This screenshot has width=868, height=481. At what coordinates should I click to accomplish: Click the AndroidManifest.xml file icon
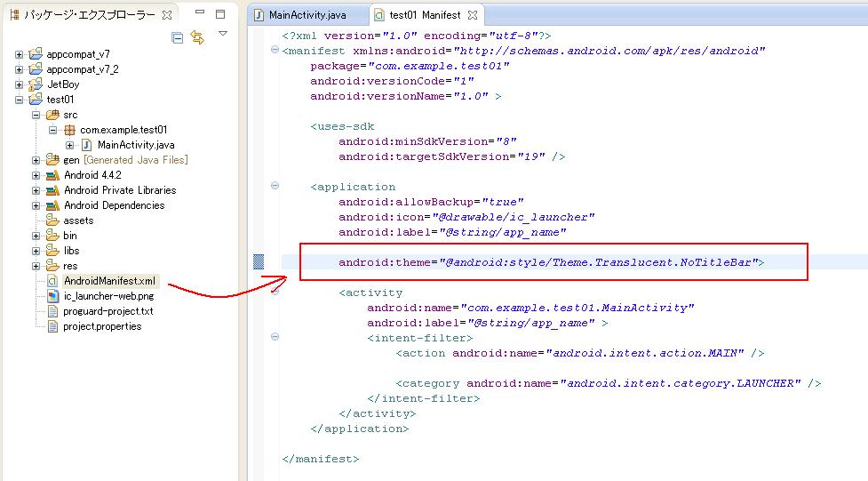(x=52, y=281)
